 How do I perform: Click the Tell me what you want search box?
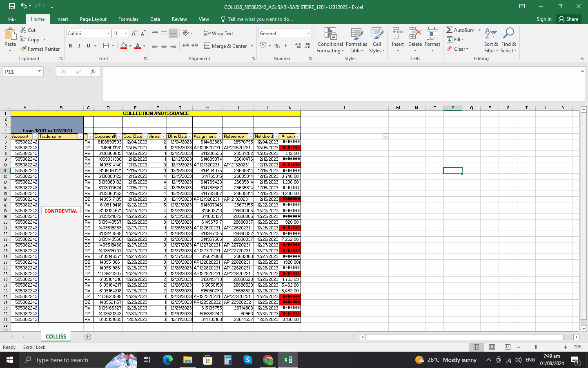pos(257,19)
